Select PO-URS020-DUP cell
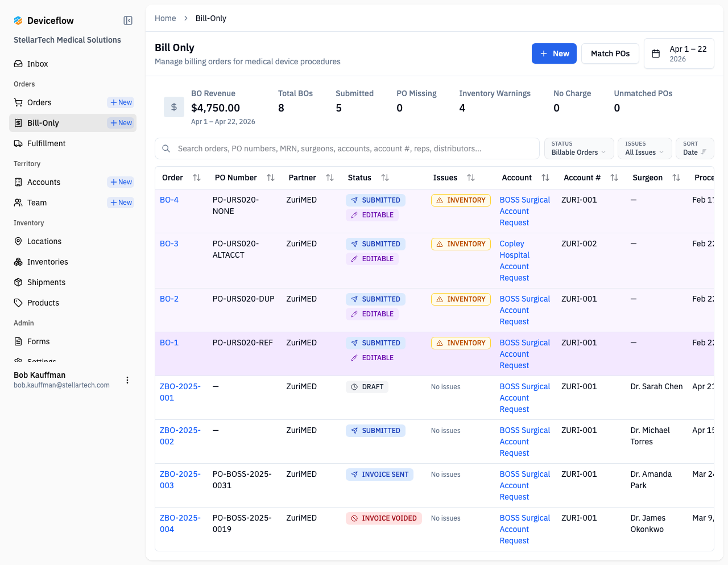The width and height of the screenshot is (728, 565). (243, 299)
